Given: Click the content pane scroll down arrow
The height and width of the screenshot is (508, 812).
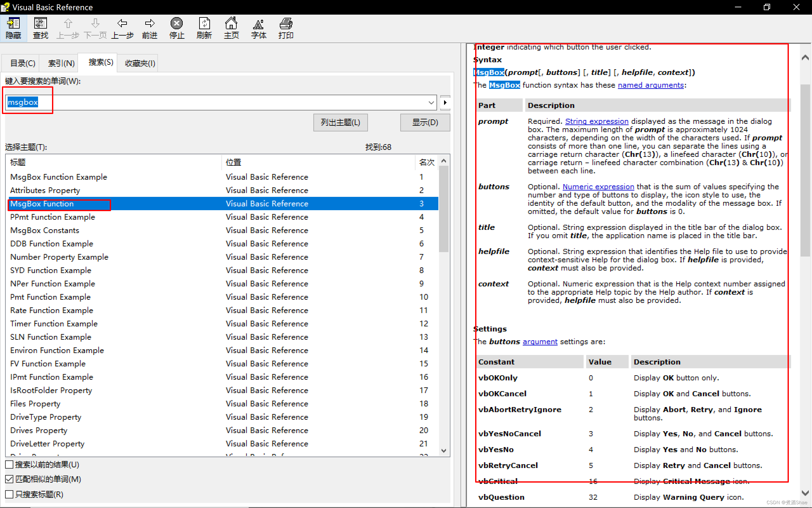Looking at the screenshot, I should [805, 493].
